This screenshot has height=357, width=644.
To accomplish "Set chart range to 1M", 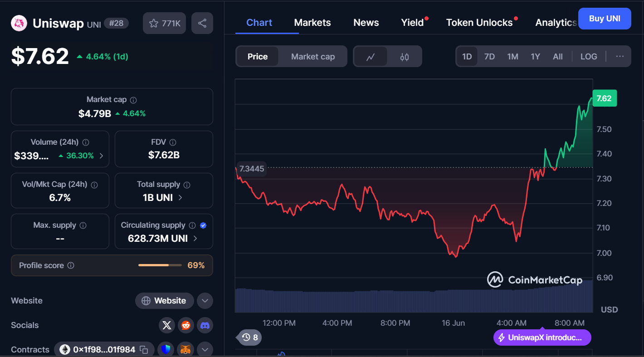I will click(x=513, y=57).
